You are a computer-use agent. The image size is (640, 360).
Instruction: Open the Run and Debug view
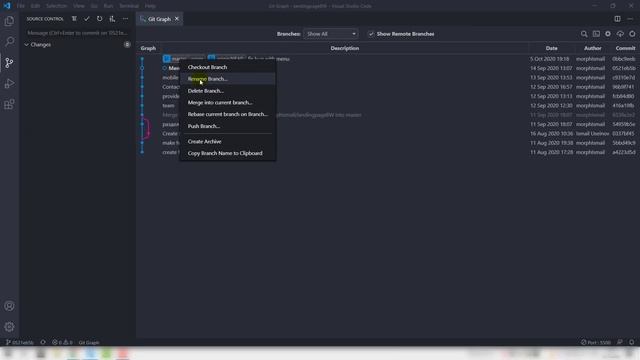point(9,83)
